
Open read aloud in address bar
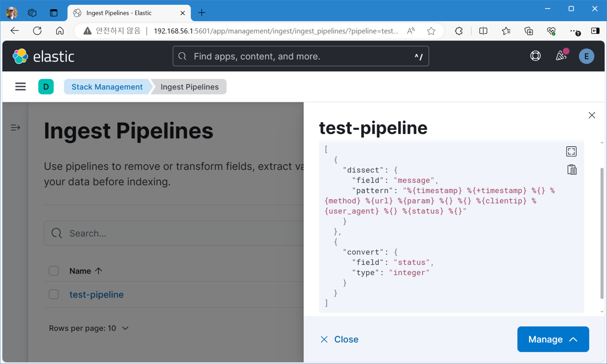tap(411, 31)
